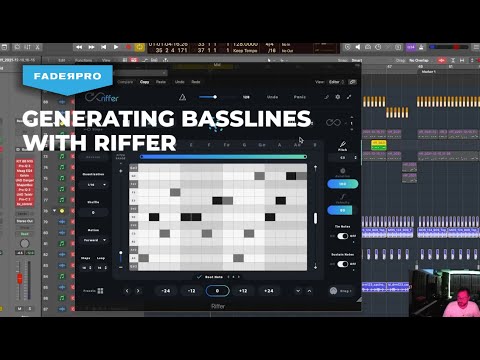The image size is (480, 360).
Task: Open the Snap Smart dropdown
Action: (357, 60)
